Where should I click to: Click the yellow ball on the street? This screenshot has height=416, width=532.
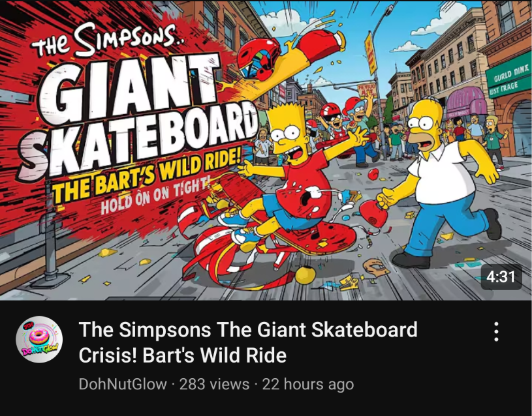click(x=305, y=275)
